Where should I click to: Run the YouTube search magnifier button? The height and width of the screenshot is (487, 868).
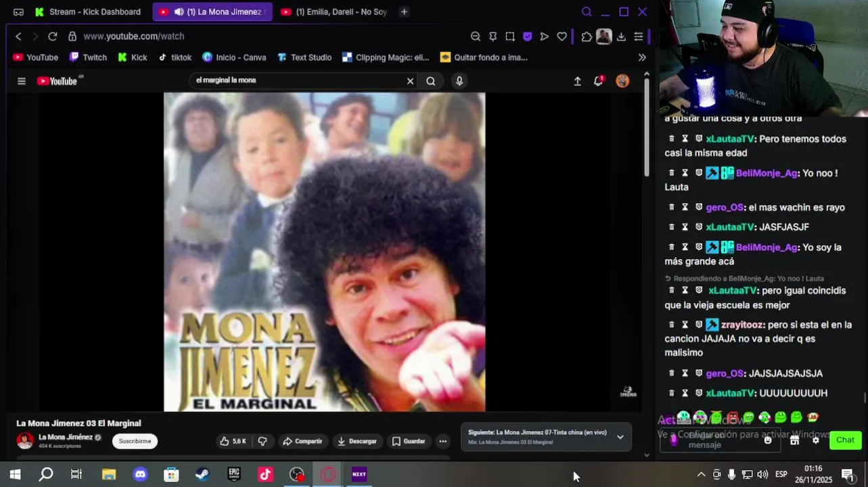click(431, 81)
